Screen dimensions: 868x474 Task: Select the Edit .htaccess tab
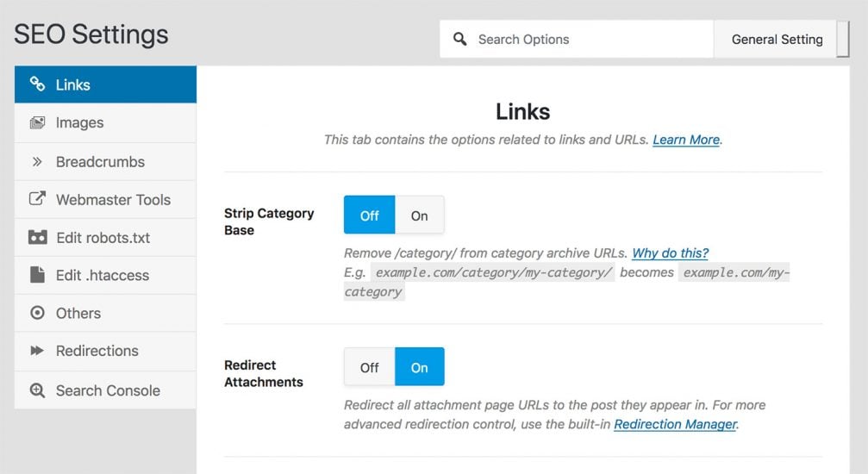105,275
